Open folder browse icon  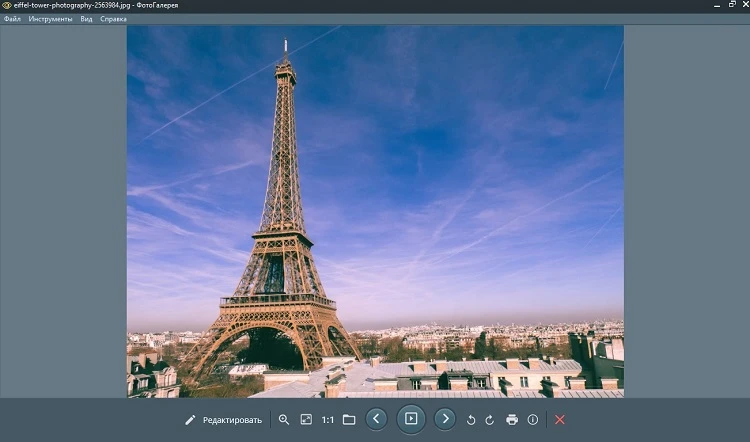coord(349,420)
